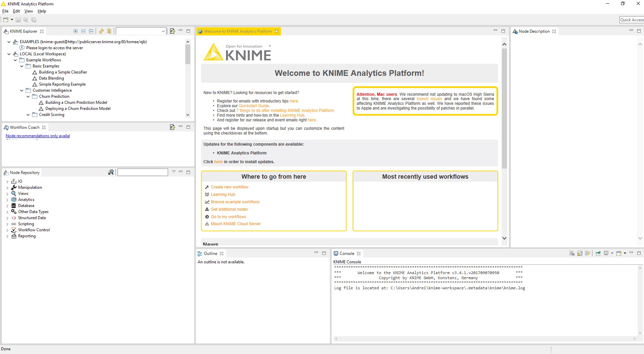Click Browse example workflows link
Viewport: 644px width, 354px height.
[x=235, y=202]
